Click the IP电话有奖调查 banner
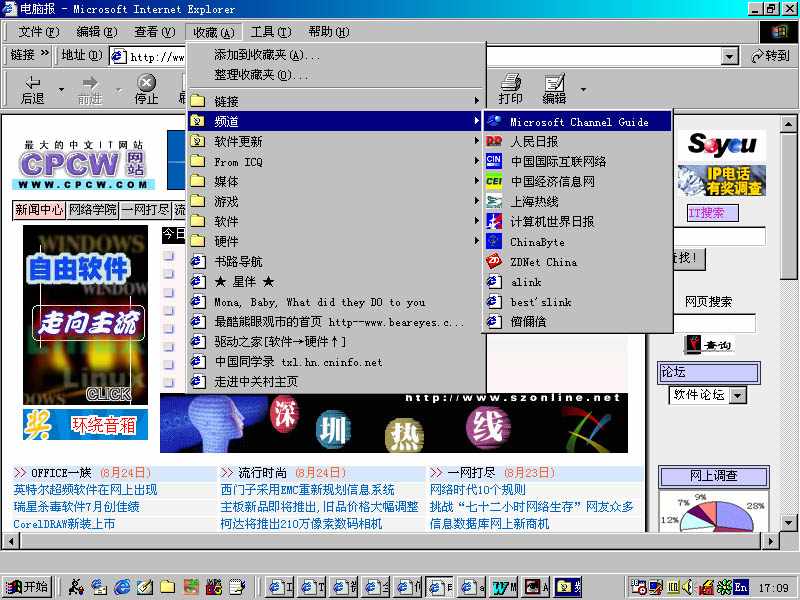Screen dimensions: 800x600 (x=721, y=181)
